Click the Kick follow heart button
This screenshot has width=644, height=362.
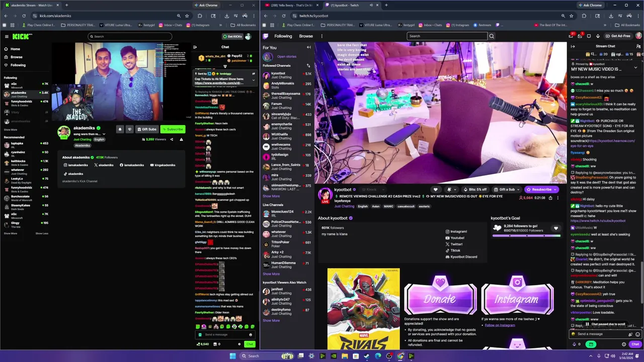point(129,129)
